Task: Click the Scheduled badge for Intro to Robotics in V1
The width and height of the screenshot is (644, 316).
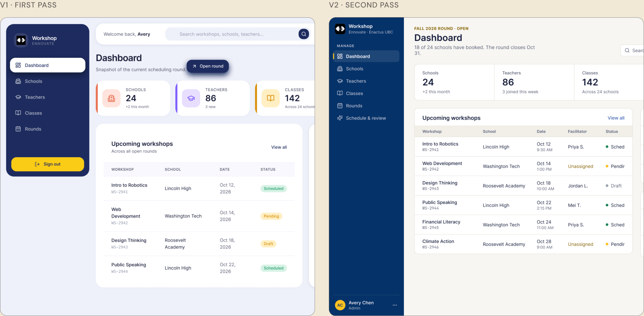Action: [273, 188]
